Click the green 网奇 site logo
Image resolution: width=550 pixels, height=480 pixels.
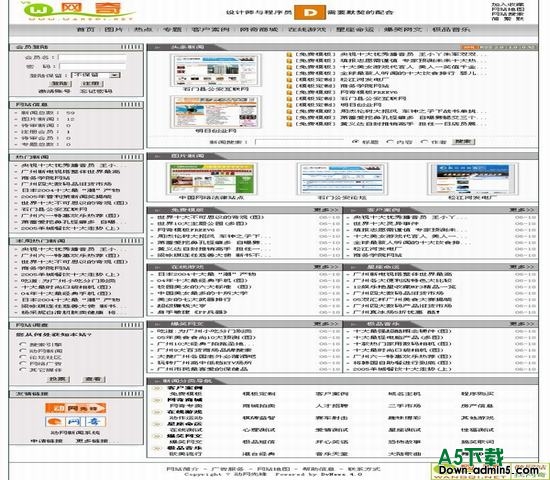pyautogui.click(x=79, y=11)
